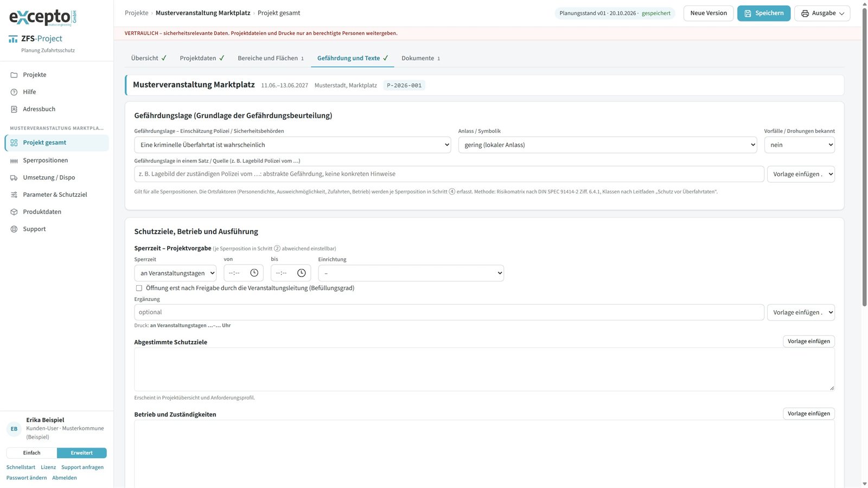Click the Sperrpositionen barrier icon
Viewport: 868px width, 488px height.
14,160
